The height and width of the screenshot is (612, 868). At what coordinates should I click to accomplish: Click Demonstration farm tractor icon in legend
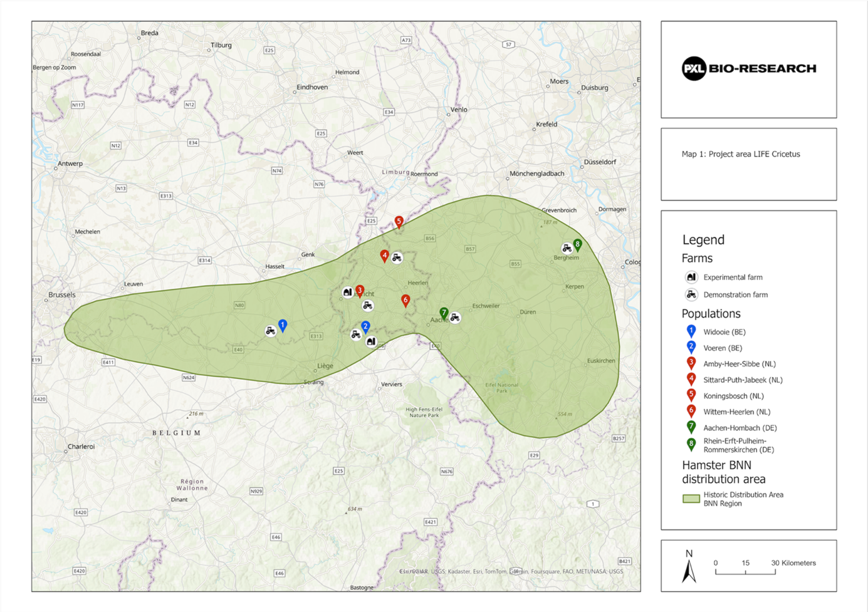point(691,294)
